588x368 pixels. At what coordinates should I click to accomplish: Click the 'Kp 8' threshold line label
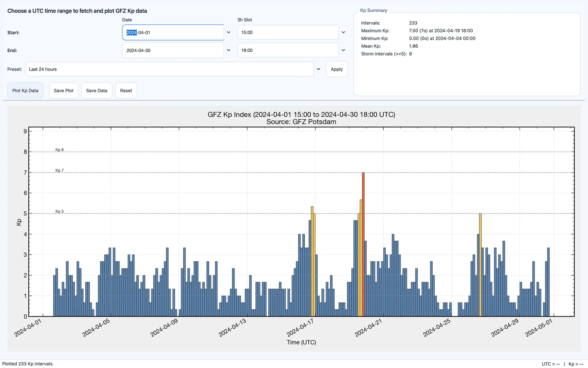click(60, 150)
